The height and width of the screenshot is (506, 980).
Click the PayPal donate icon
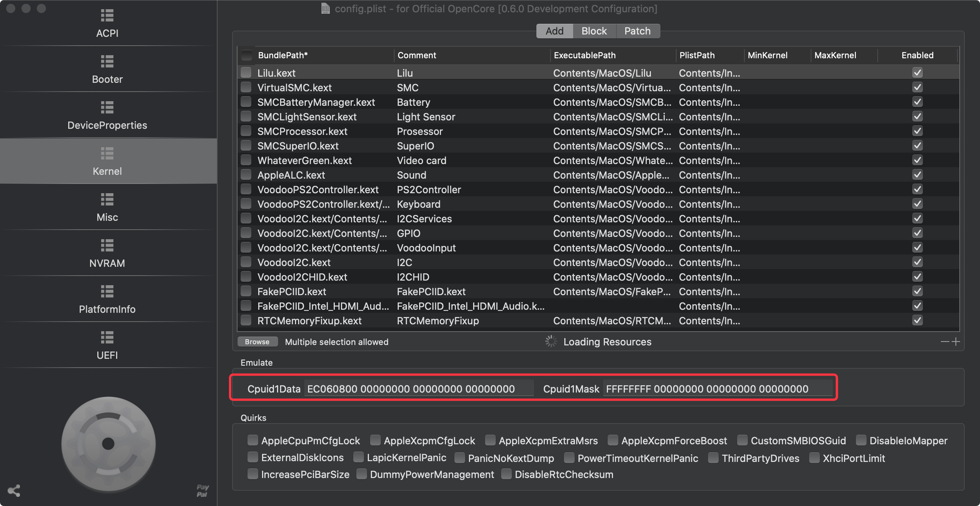pyautogui.click(x=202, y=491)
